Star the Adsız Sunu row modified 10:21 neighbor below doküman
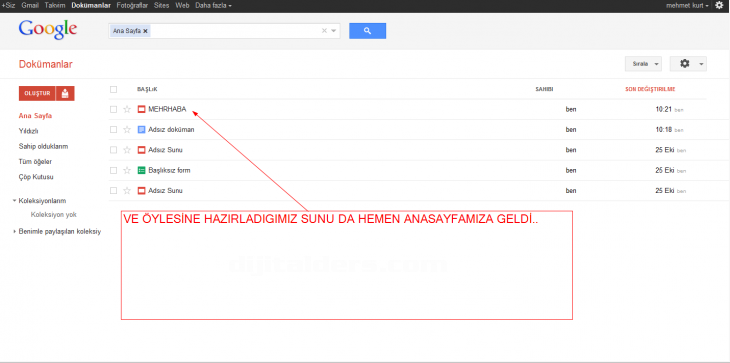The width and height of the screenshot is (730, 363). click(127, 150)
